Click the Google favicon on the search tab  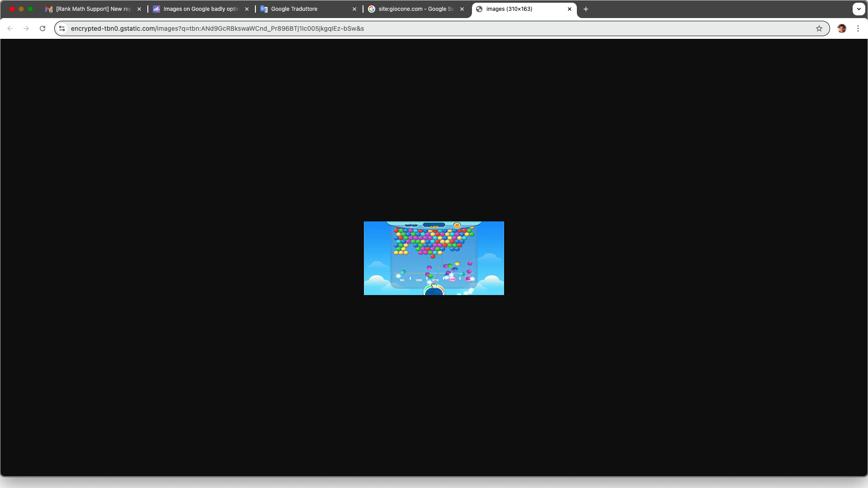coord(372,9)
